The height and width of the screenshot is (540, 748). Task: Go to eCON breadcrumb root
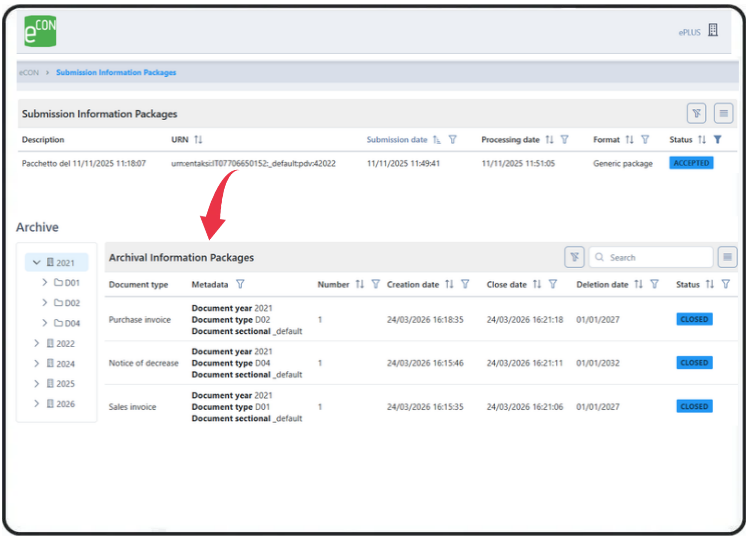[x=29, y=73]
